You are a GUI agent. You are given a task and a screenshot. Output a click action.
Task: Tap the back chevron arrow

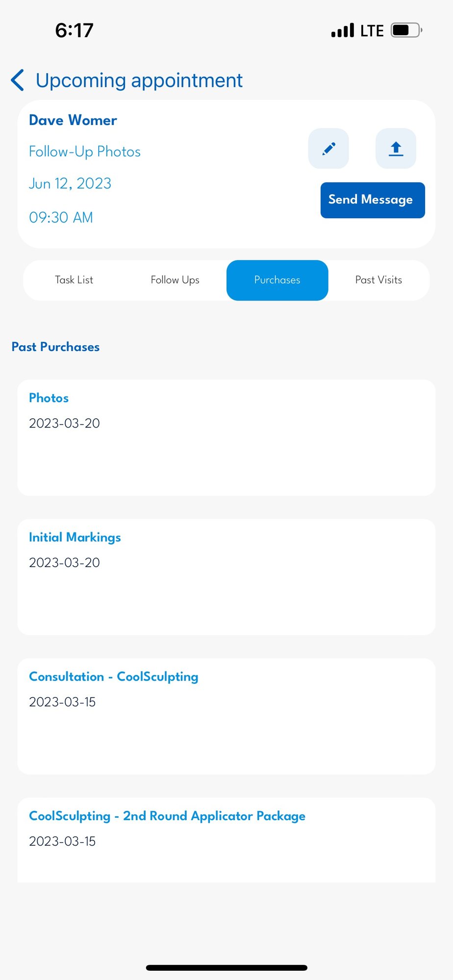pyautogui.click(x=18, y=80)
